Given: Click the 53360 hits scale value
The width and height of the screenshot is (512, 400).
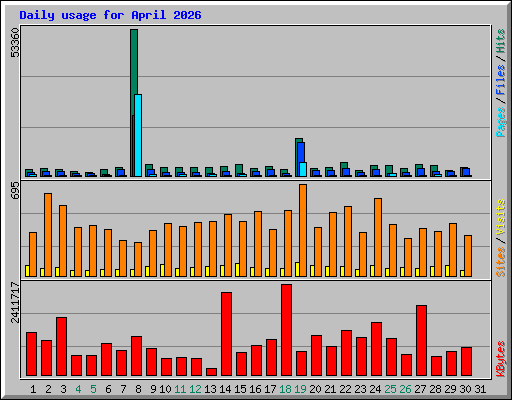Looking at the screenshot, I should coord(15,43).
